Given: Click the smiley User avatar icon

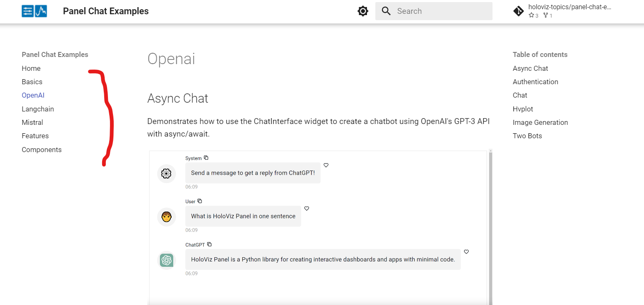Looking at the screenshot, I should click(166, 217).
